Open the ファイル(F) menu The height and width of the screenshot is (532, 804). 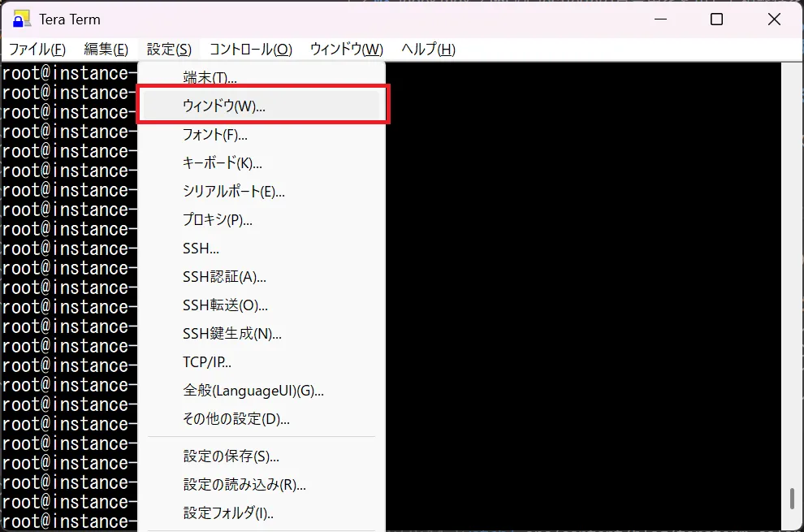pyautogui.click(x=35, y=49)
